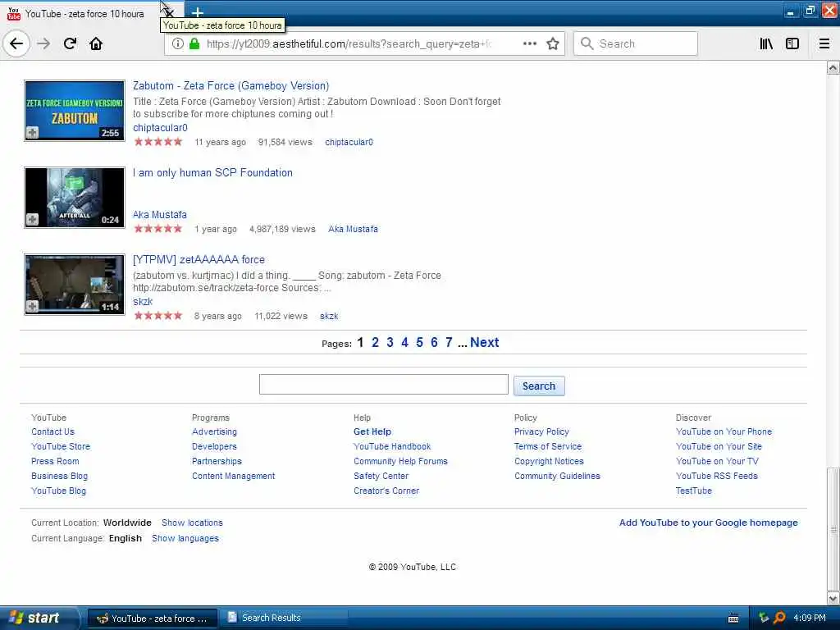This screenshot has height=630, width=840.
Task: Open YouTube Handbook link
Action: 392,446
